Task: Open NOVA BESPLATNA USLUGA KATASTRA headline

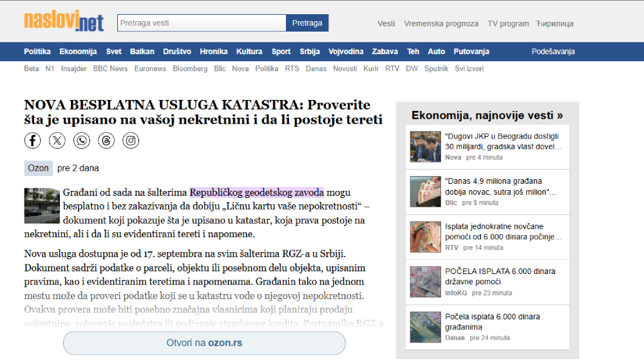Action: click(x=204, y=112)
